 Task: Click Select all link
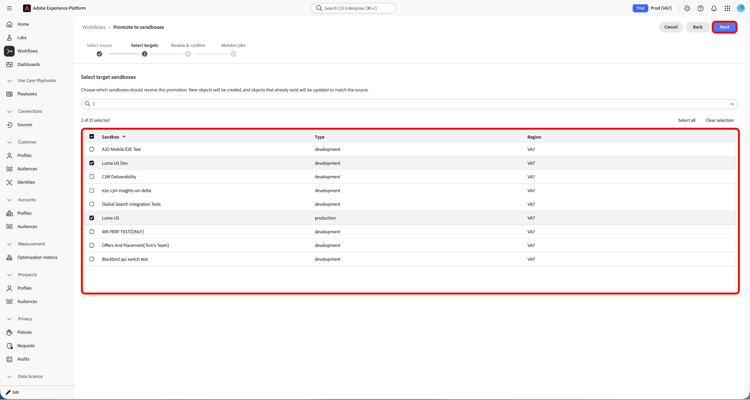(687, 121)
